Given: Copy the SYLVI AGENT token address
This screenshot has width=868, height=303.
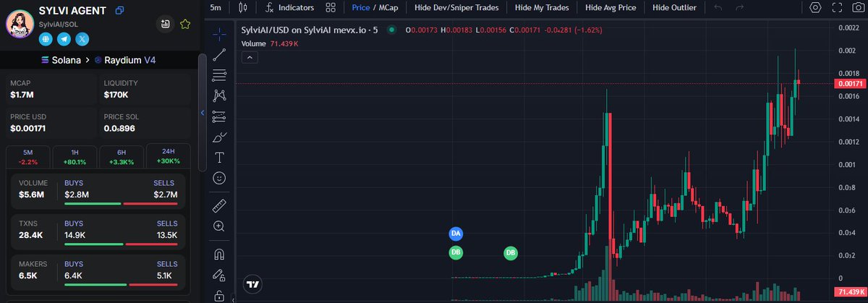Looking at the screenshot, I should (x=120, y=10).
